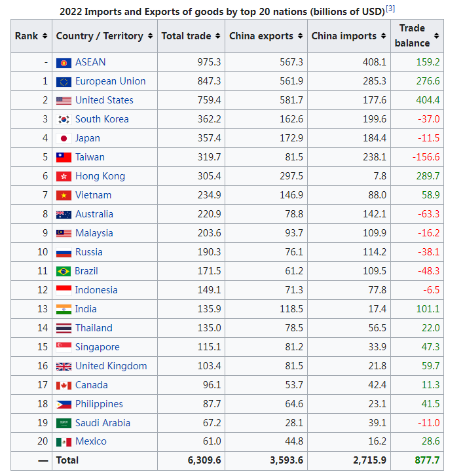Sort by Trade balance column arrows
This screenshot has width=463, height=476.
pos(436,36)
